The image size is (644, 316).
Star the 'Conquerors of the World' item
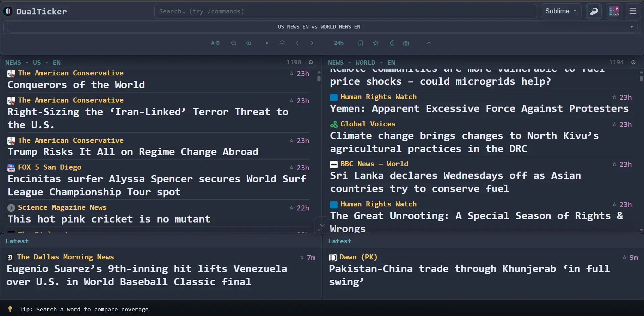(x=291, y=73)
